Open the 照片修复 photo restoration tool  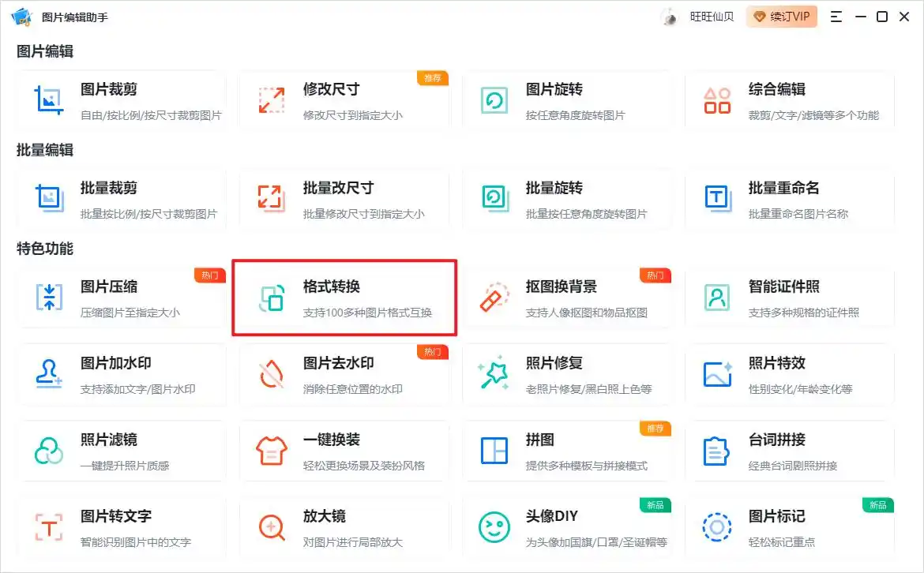coord(569,373)
